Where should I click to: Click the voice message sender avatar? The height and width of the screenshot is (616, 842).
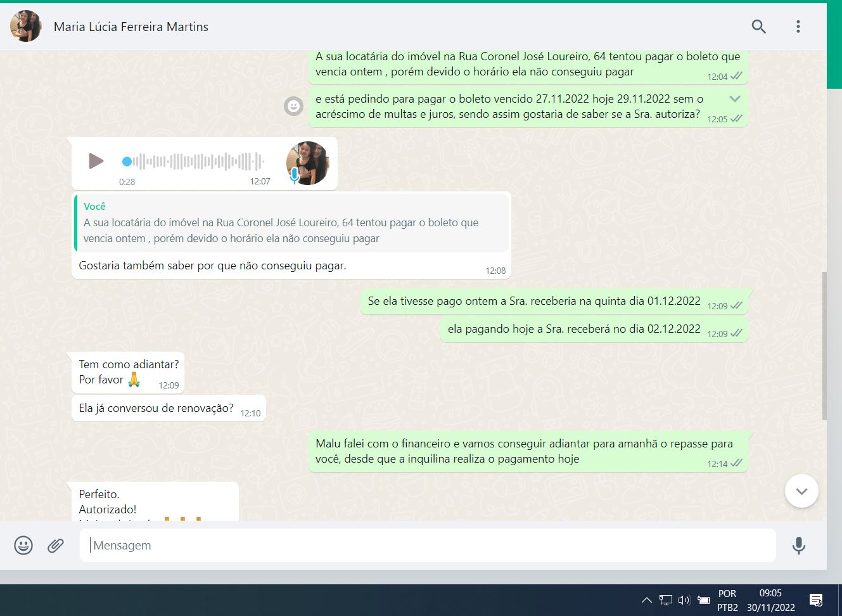click(x=308, y=163)
